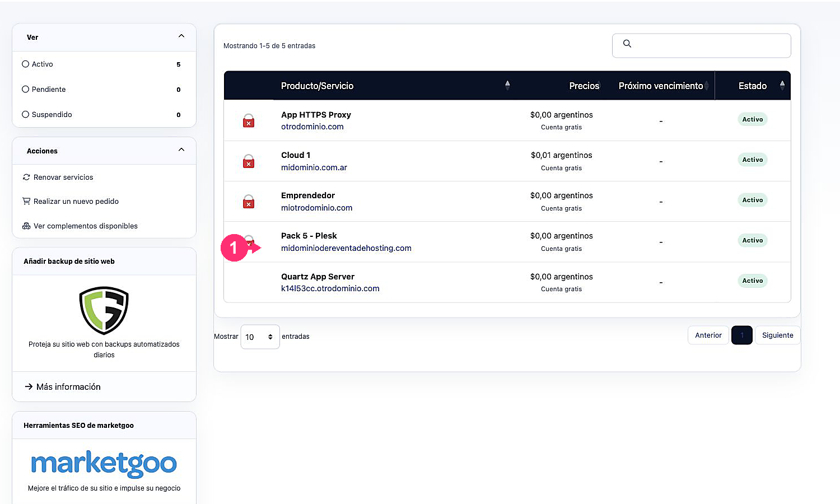Click the Pack 5 - Plesk product name
Viewport: 840px width, 504px height.
[x=309, y=236]
